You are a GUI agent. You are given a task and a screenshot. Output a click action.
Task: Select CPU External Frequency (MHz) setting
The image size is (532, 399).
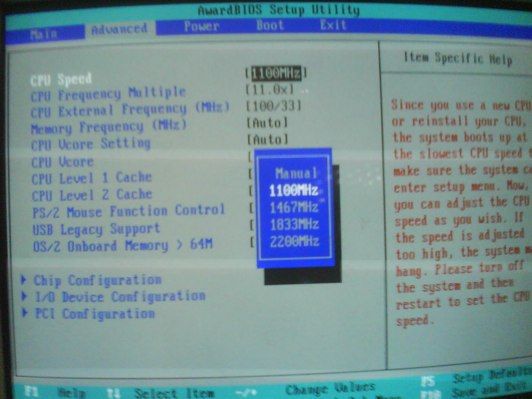(130, 110)
